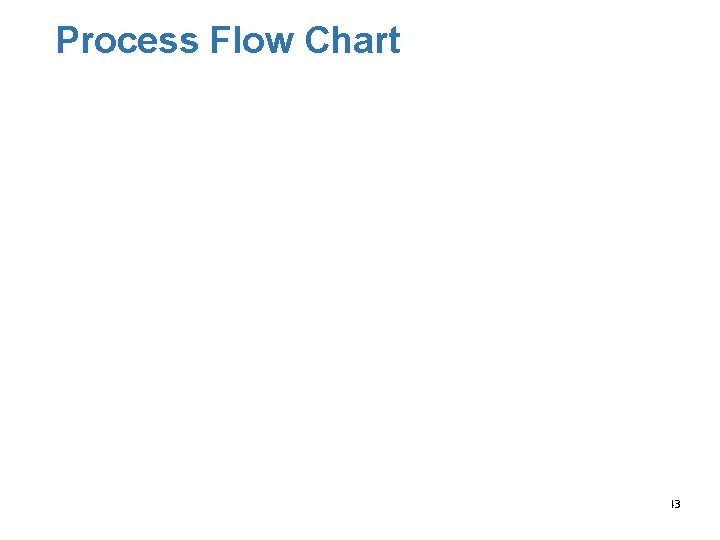Click the empty white slide body area
Image resolution: width=720 pixels, height=540 pixels.
click(x=360, y=280)
